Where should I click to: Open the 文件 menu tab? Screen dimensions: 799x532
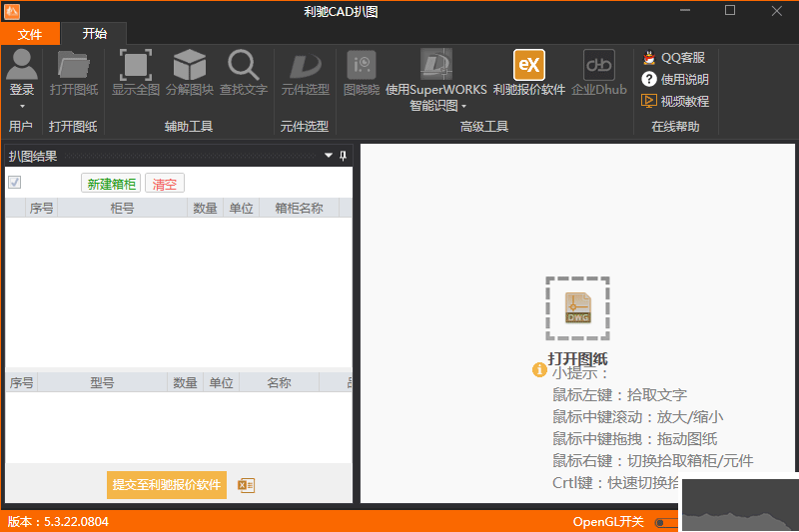click(x=30, y=34)
